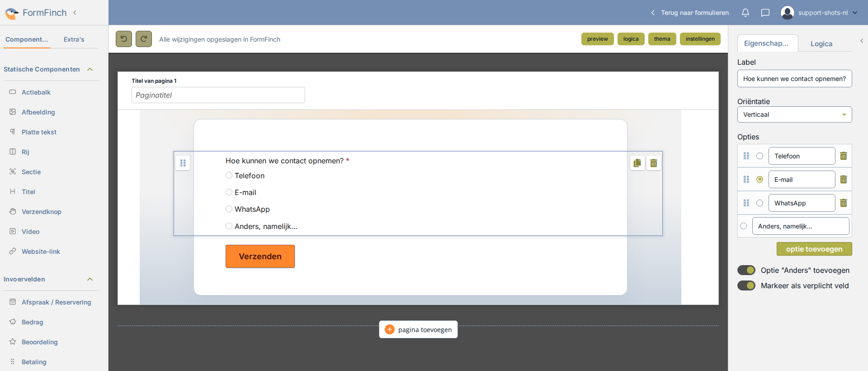Select the Eigenschap... tab
868x371 pixels.
768,43
